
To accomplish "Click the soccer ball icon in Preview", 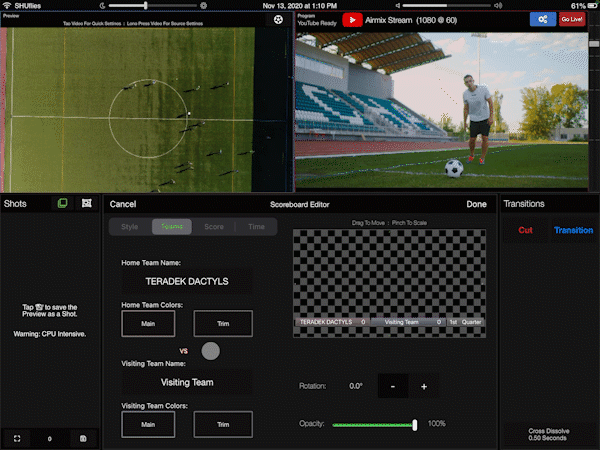I will click(x=277, y=19).
